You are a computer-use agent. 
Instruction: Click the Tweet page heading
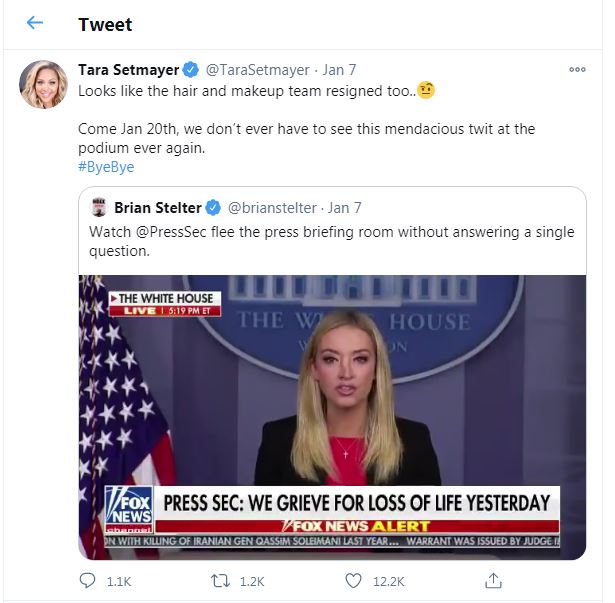105,24
